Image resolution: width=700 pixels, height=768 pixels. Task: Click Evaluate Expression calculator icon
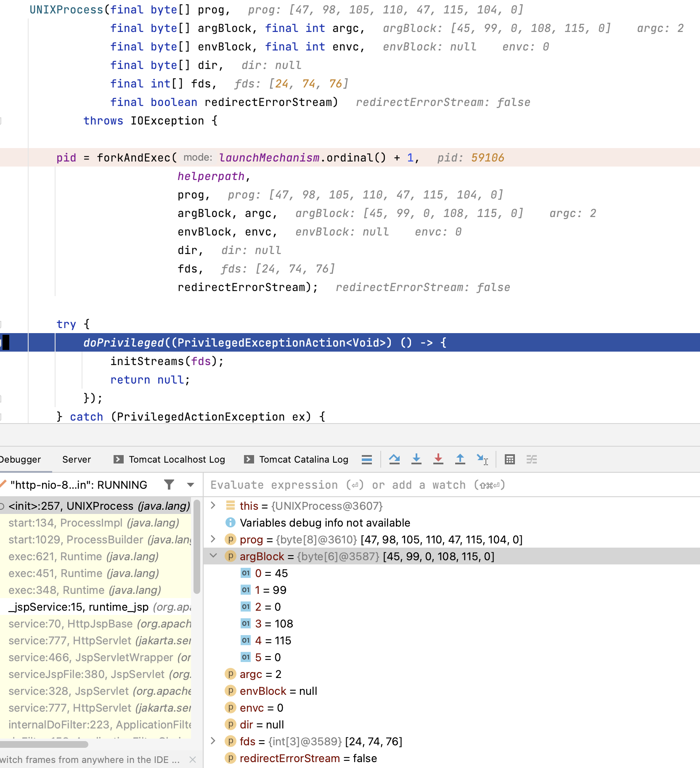coord(510,460)
